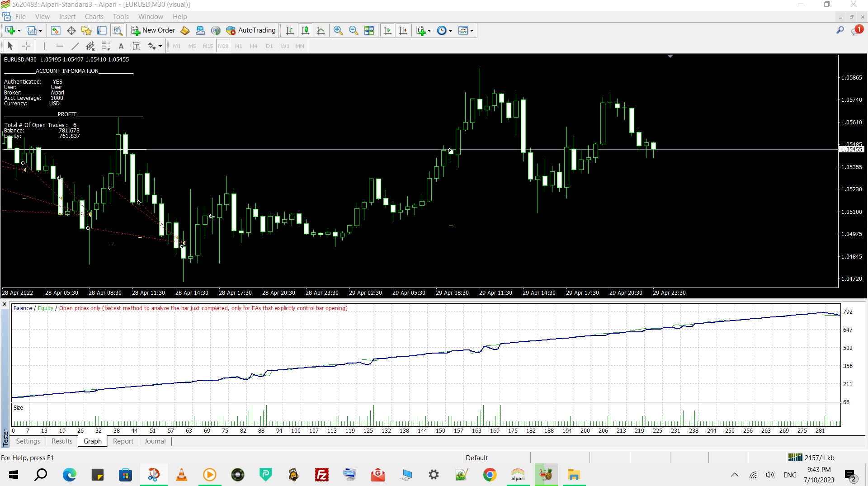868x486 pixels.
Task: Open Google Chrome from the taskbar
Action: click(x=490, y=475)
